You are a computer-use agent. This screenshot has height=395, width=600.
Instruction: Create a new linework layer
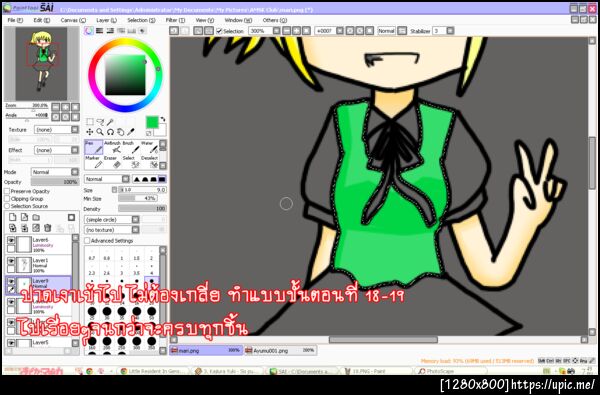tap(24, 217)
